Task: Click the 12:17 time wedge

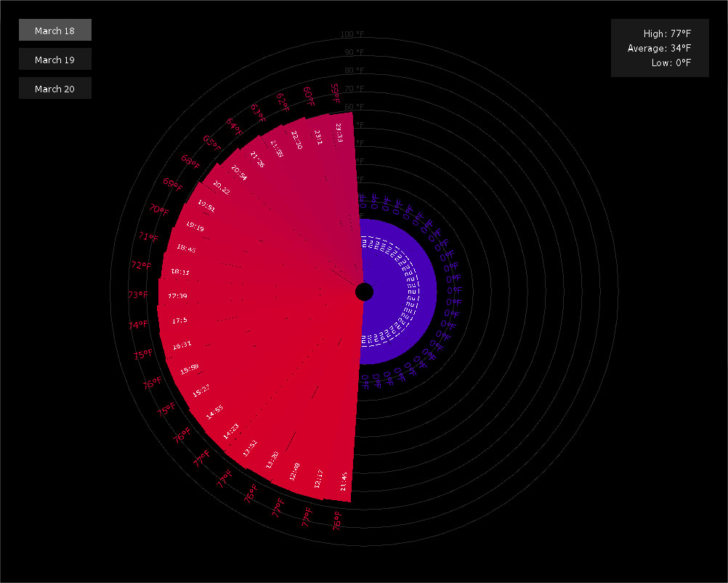Action: pyautogui.click(x=318, y=478)
